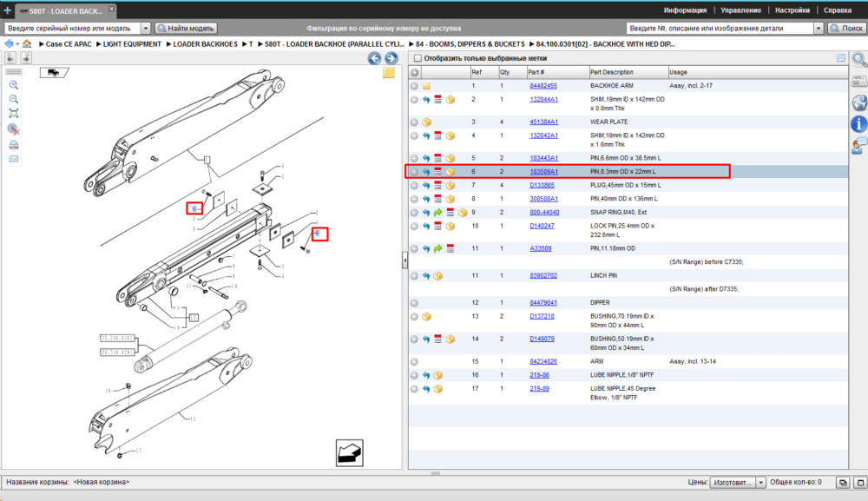Screen dimensions: 868x501
Task: Clear callout selections icon in diagram toolbar
Action: [14, 129]
